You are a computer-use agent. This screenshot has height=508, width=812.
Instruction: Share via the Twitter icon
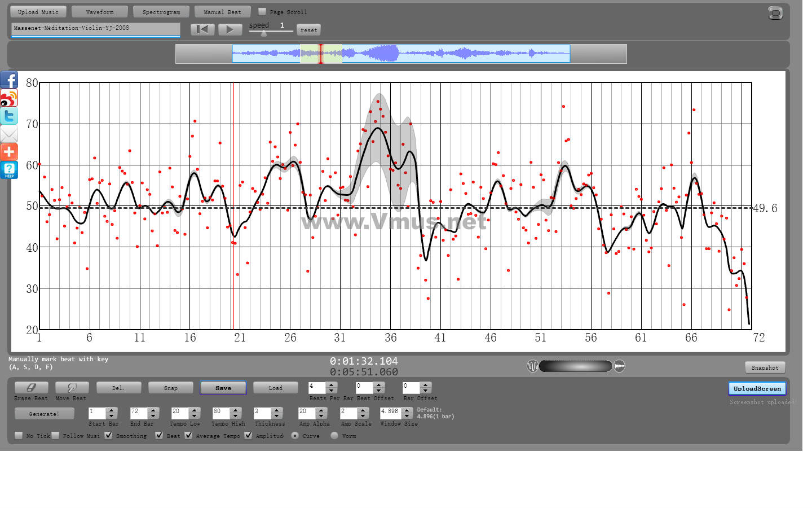point(9,116)
